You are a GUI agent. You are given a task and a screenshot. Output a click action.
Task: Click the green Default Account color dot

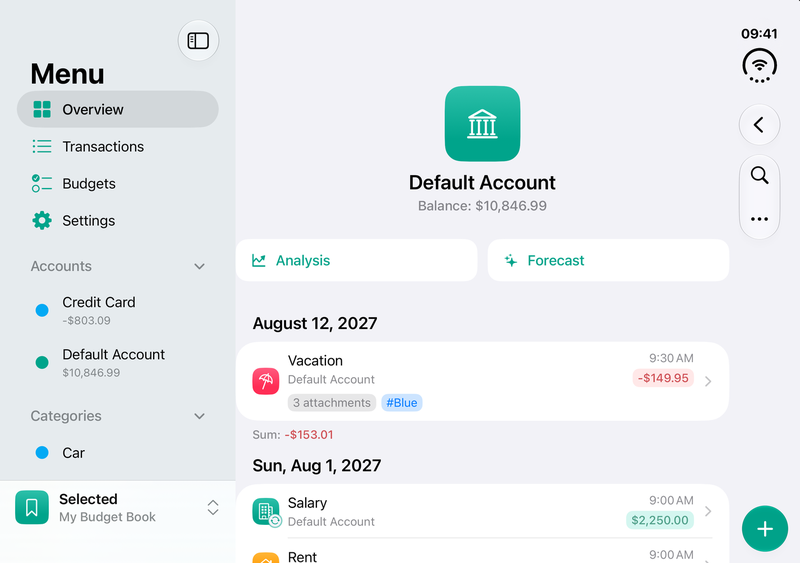(x=42, y=362)
